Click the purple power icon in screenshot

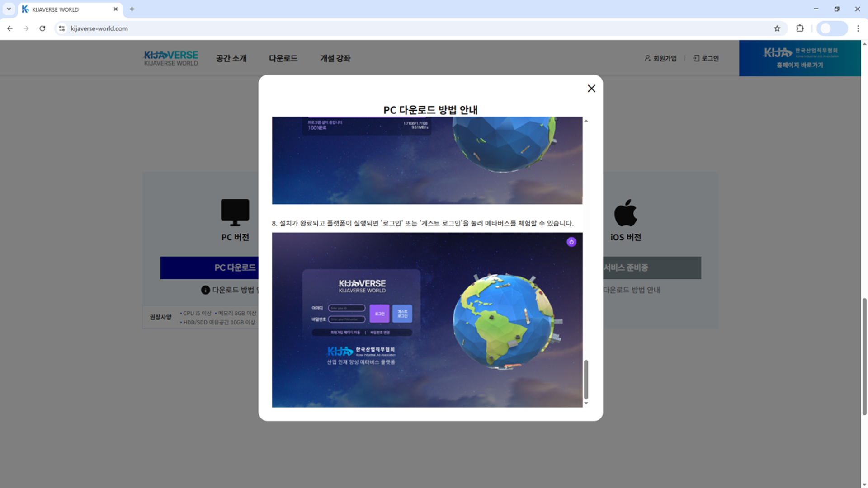pyautogui.click(x=571, y=242)
